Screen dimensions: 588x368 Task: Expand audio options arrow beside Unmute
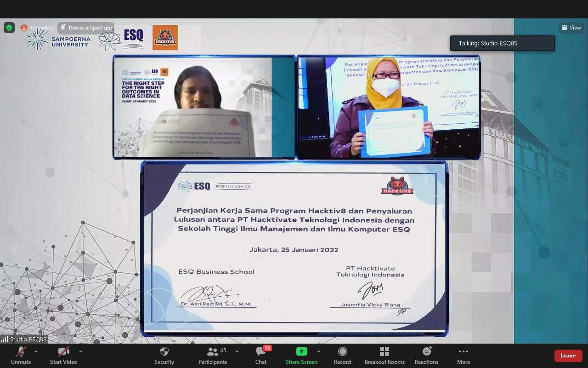(36, 351)
